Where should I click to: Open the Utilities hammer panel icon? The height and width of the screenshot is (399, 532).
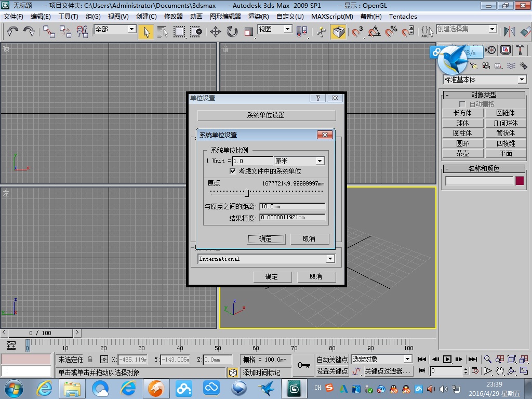pos(520,50)
